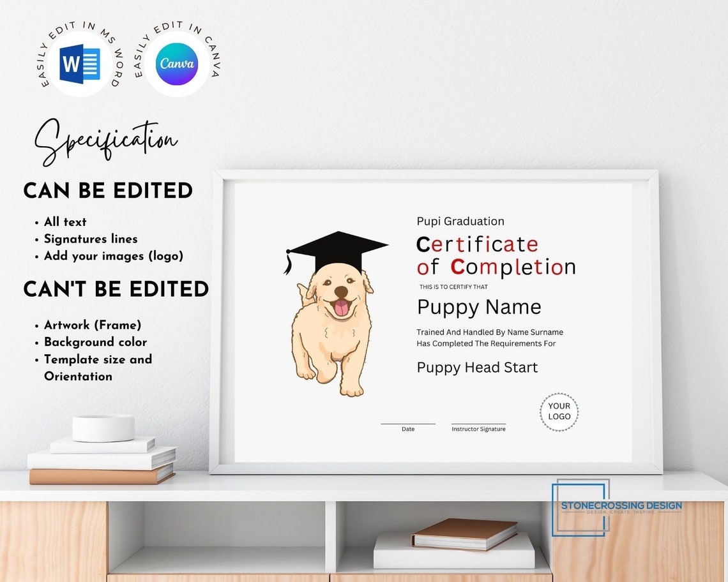
Task: Select the 'All text' bullet item
Action: [x=64, y=222]
